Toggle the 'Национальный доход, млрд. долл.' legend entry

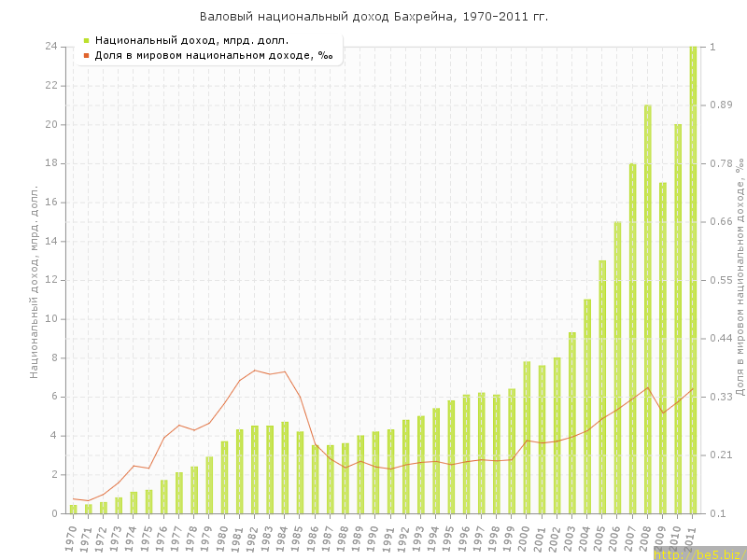coord(191,40)
